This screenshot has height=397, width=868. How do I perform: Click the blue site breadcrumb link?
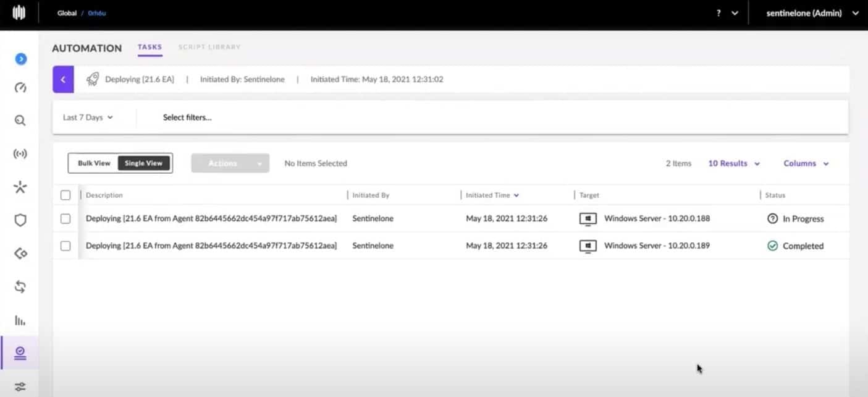(x=97, y=13)
